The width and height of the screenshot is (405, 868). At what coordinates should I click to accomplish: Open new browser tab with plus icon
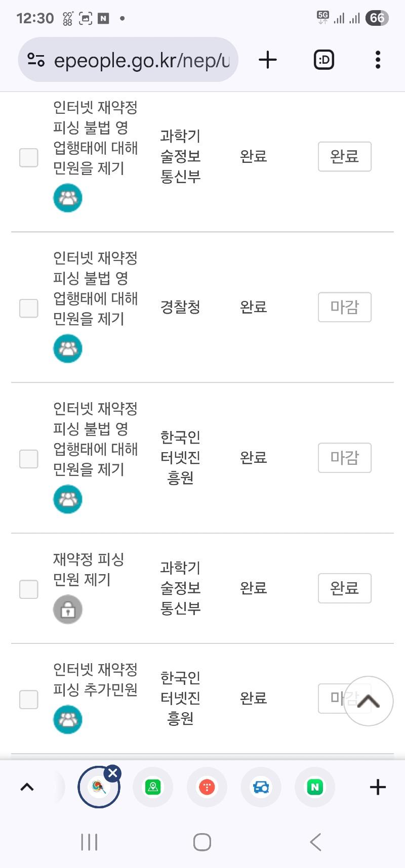[x=268, y=60]
